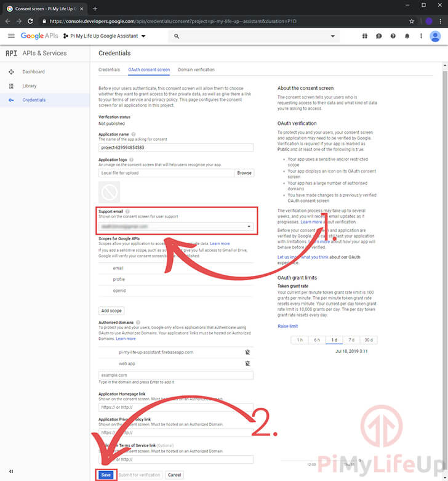Switch to Domain verification tab
Viewport: 448px width, 481px height.
pos(196,70)
